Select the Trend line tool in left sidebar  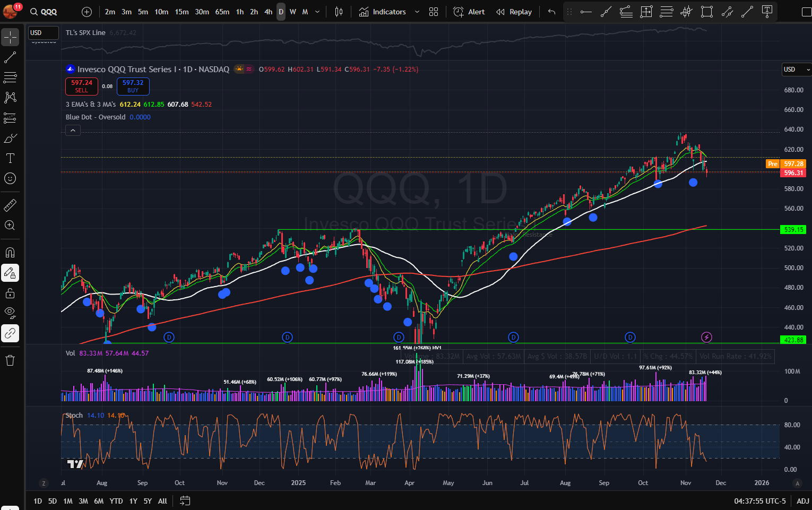tap(10, 57)
